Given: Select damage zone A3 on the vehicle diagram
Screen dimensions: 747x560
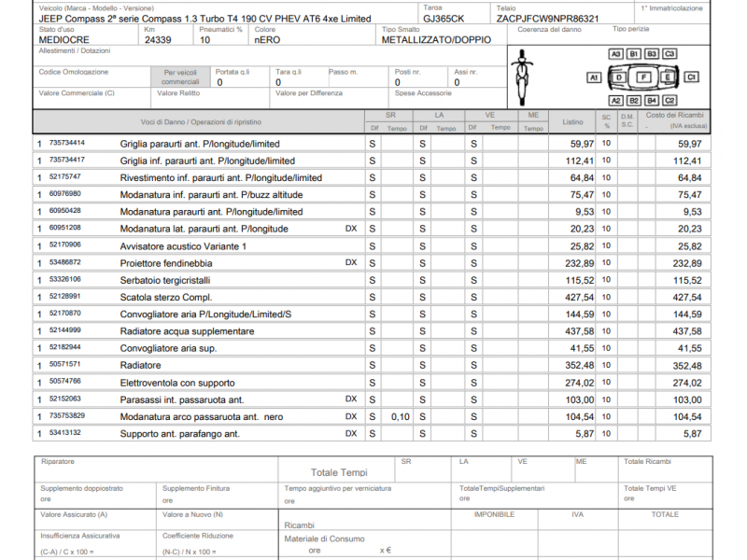Looking at the screenshot, I should [616, 54].
